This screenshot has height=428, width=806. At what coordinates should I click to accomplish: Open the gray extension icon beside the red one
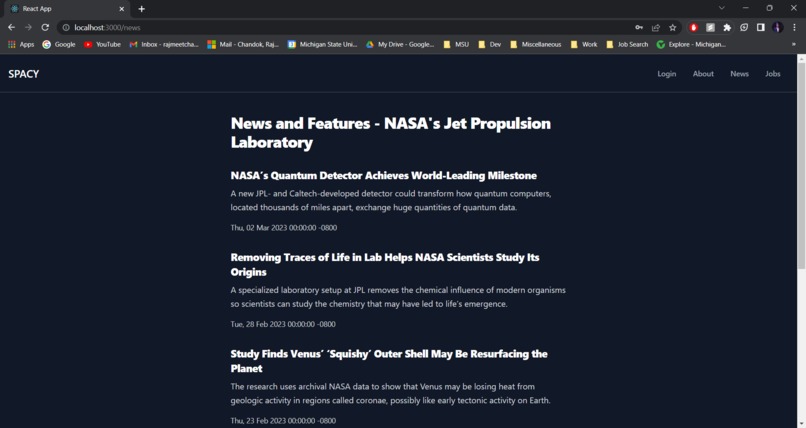point(710,28)
